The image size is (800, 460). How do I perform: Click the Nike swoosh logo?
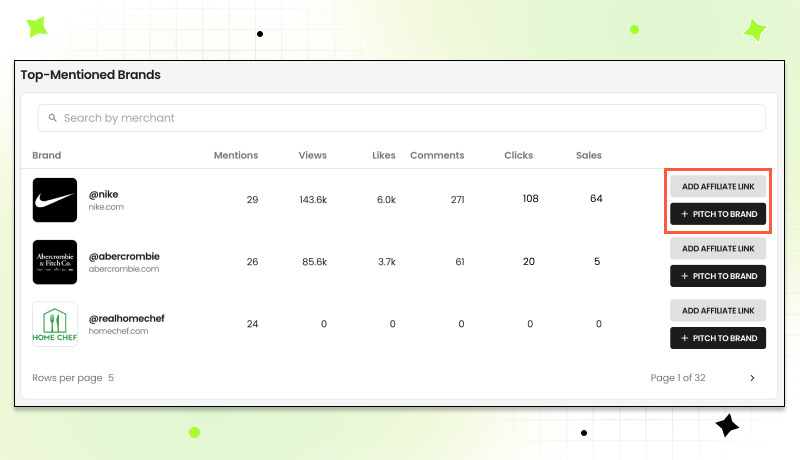pos(55,200)
